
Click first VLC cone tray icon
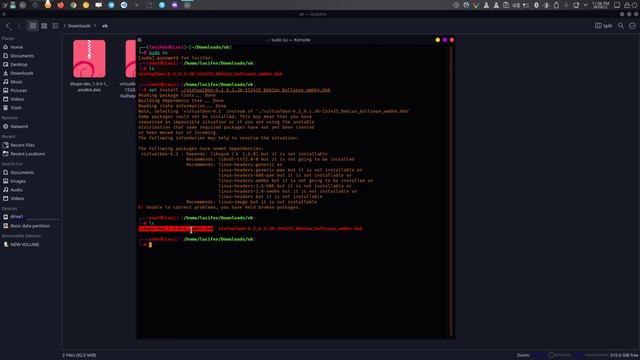pyautogui.click(x=486, y=5)
